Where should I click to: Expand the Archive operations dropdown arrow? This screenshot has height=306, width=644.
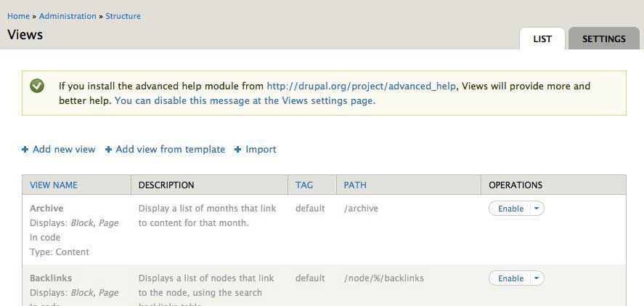click(537, 209)
